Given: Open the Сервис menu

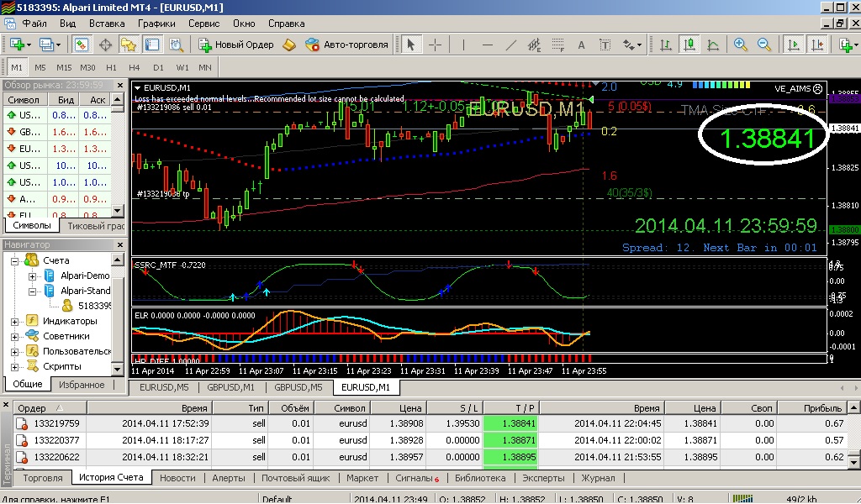Looking at the screenshot, I should pos(203,24).
